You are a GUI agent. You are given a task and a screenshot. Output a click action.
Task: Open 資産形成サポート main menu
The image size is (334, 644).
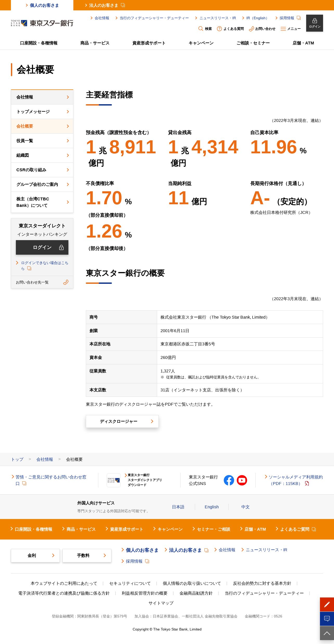coord(149,43)
